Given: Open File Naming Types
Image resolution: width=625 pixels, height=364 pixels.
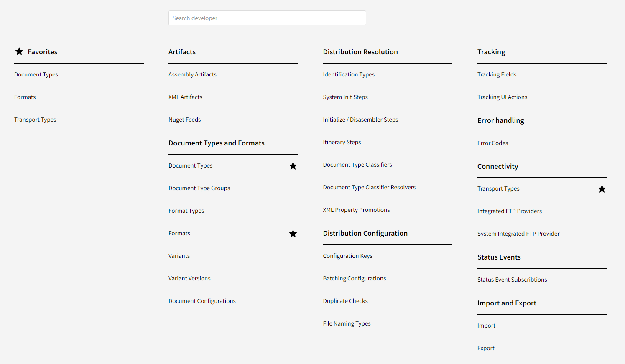Looking at the screenshot, I should pos(347,323).
